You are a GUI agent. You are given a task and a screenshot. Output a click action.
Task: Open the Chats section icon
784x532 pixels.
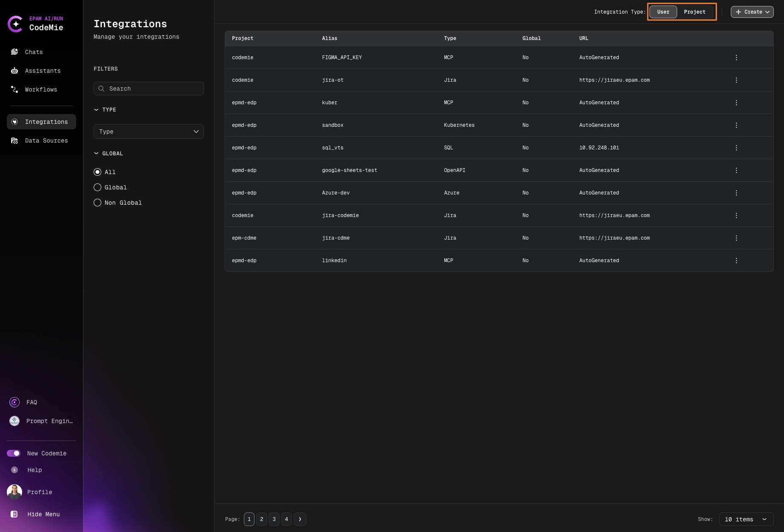point(14,52)
